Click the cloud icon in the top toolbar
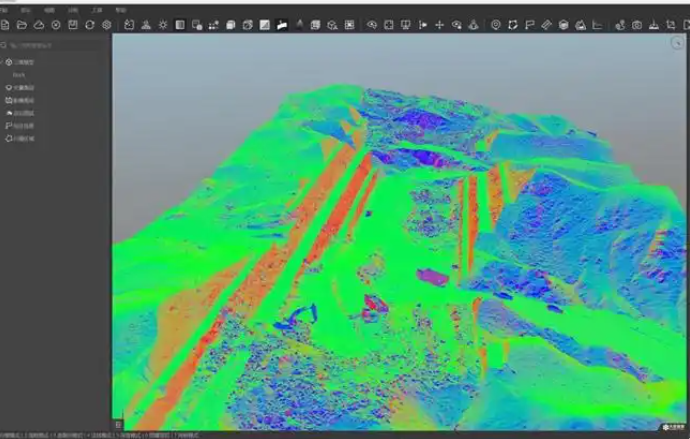The image size is (690, 439). [x=39, y=25]
